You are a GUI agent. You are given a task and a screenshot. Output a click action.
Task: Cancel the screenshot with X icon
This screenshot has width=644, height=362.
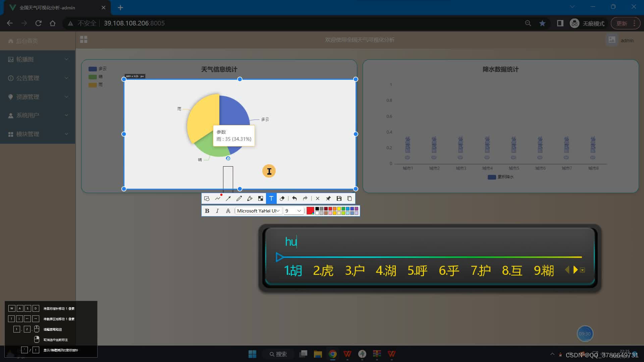tap(318, 198)
